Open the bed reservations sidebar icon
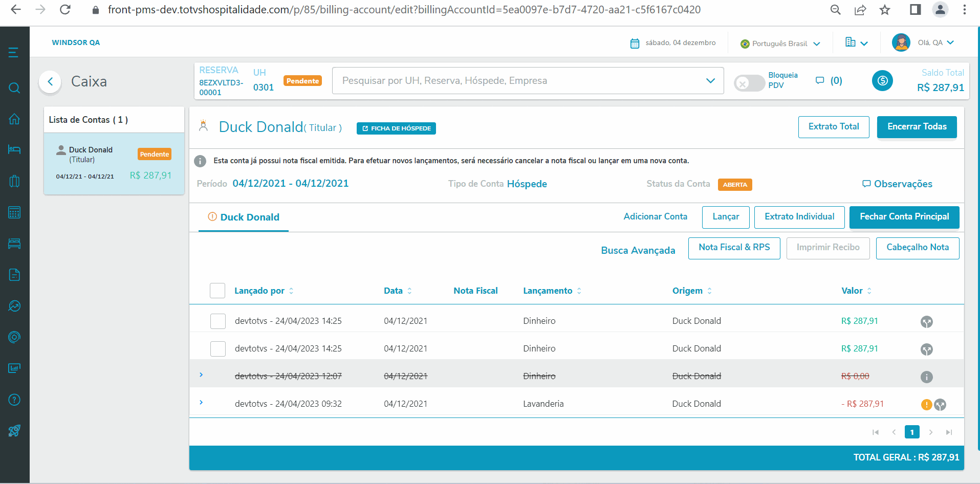This screenshot has width=980, height=484. pos(14,149)
